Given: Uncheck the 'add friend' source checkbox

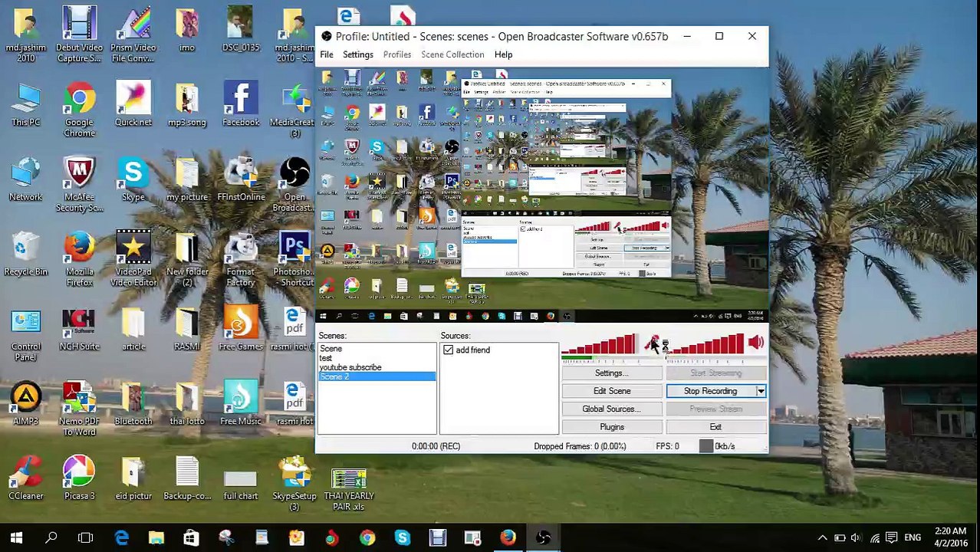Looking at the screenshot, I should (x=449, y=350).
